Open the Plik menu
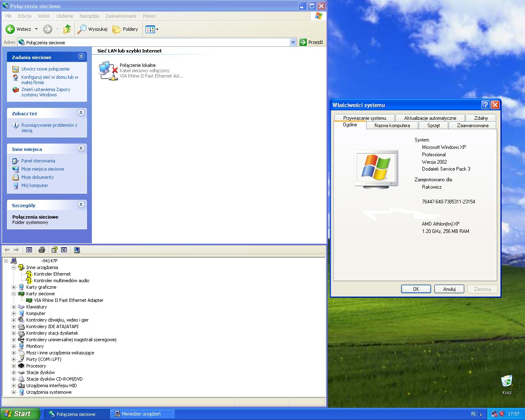This screenshot has height=420, width=525. 9,16
